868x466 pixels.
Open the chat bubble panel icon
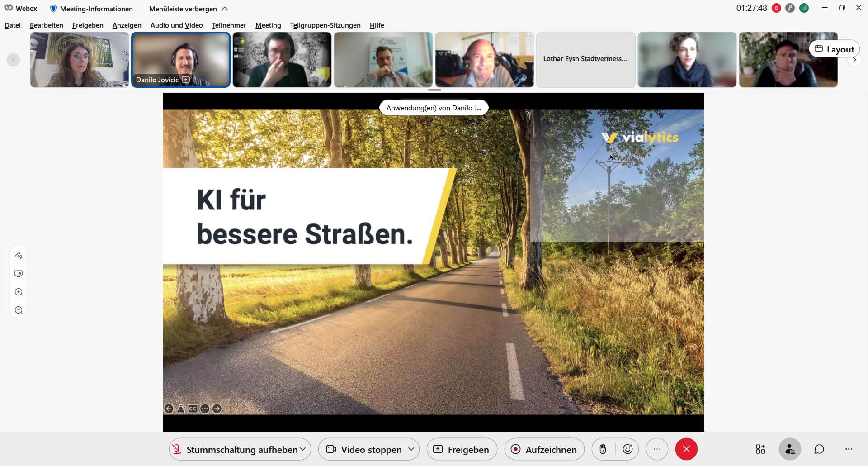[x=819, y=449]
